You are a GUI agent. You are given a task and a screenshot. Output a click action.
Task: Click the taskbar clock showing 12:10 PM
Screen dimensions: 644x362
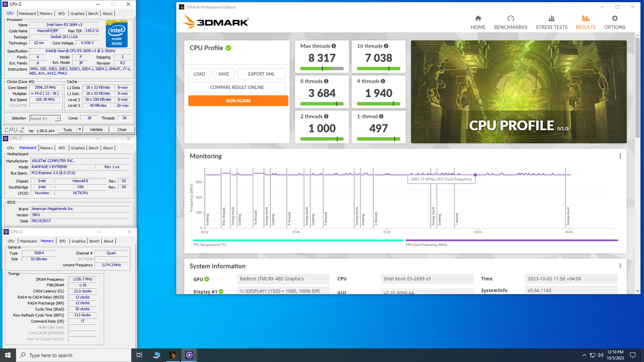(615, 355)
